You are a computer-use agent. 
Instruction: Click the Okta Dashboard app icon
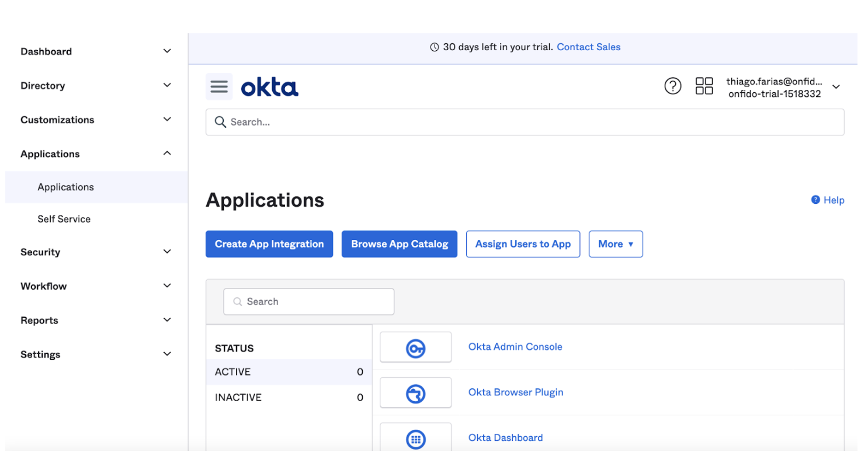(415, 439)
